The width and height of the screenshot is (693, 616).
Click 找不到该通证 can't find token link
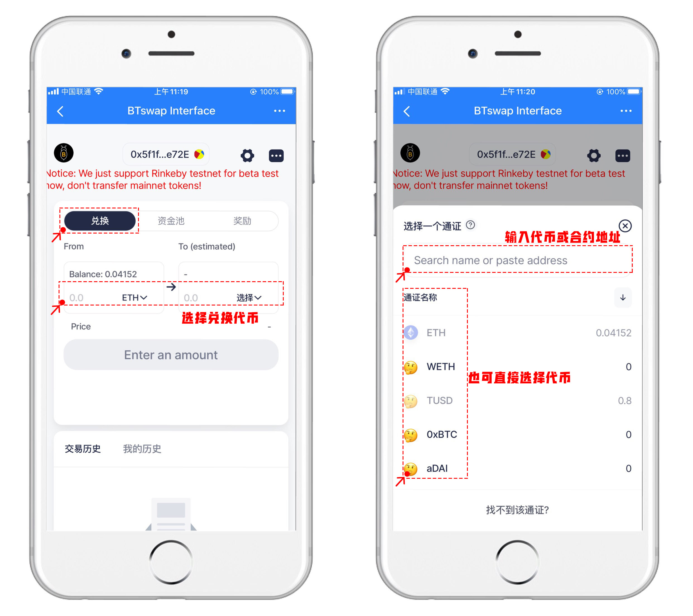coord(521,512)
